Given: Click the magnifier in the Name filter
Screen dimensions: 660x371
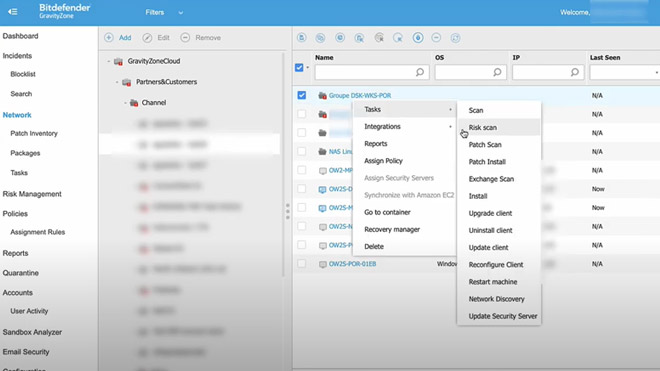Looking at the screenshot, I should click(x=420, y=72).
